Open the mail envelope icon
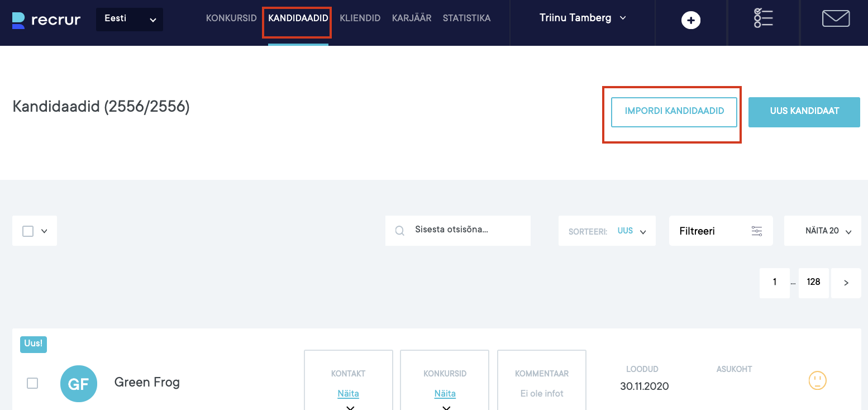The height and width of the screenshot is (410, 868). pyautogui.click(x=836, y=18)
